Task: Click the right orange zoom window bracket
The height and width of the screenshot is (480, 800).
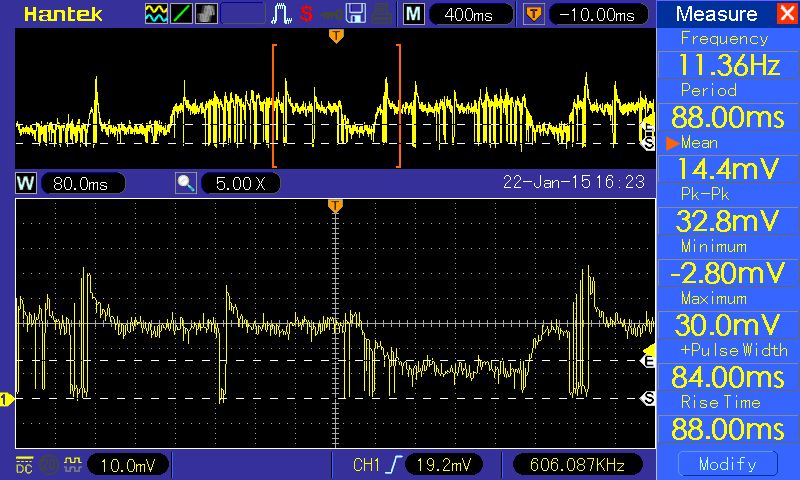Action: click(398, 106)
